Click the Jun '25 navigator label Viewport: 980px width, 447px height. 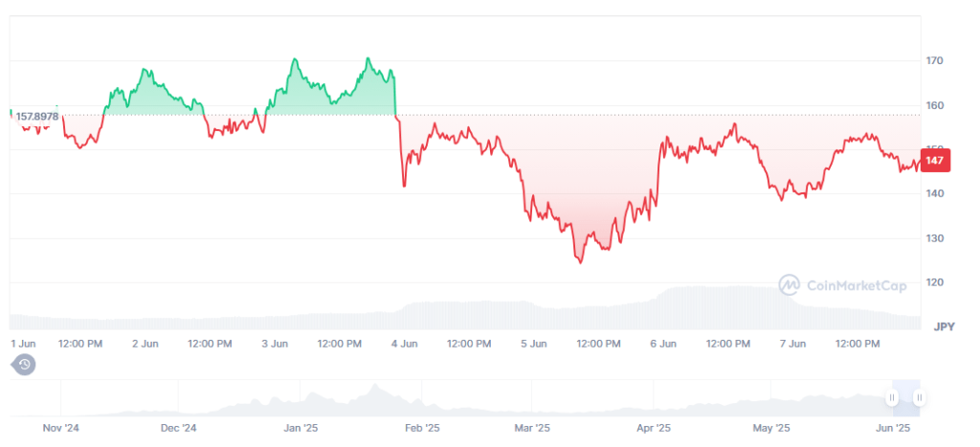pyautogui.click(x=892, y=428)
